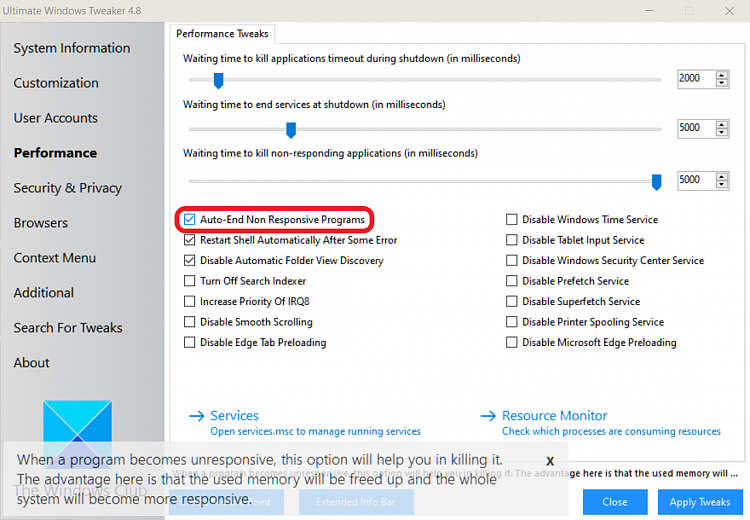Check Disable Superfetch Service
750x520 pixels.
512,301
